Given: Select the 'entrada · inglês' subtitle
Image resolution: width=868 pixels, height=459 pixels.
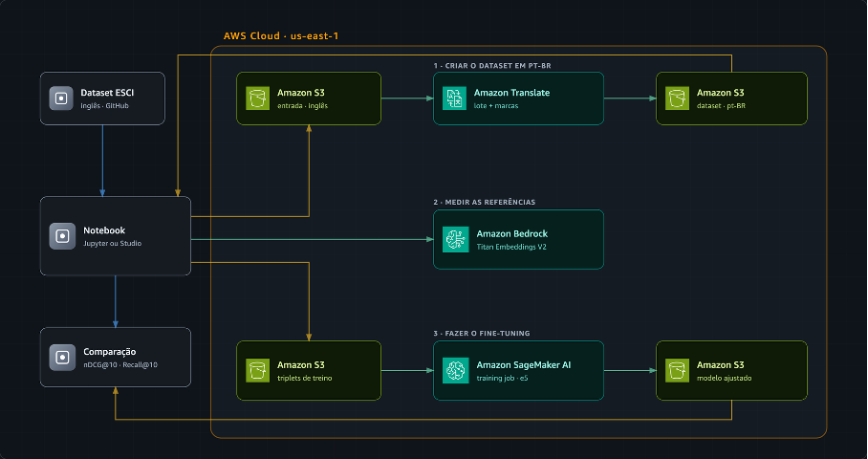Looking at the screenshot, I should click(302, 106).
